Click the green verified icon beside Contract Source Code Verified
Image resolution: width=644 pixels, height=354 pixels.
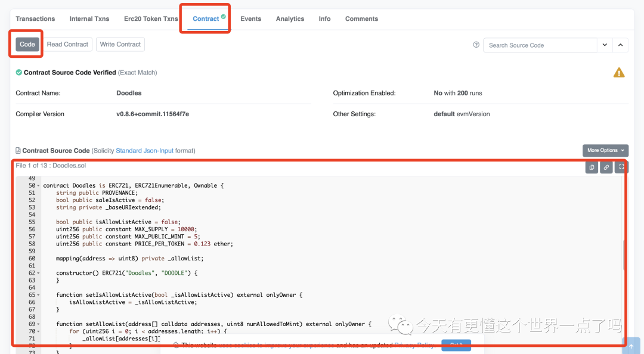tap(19, 72)
